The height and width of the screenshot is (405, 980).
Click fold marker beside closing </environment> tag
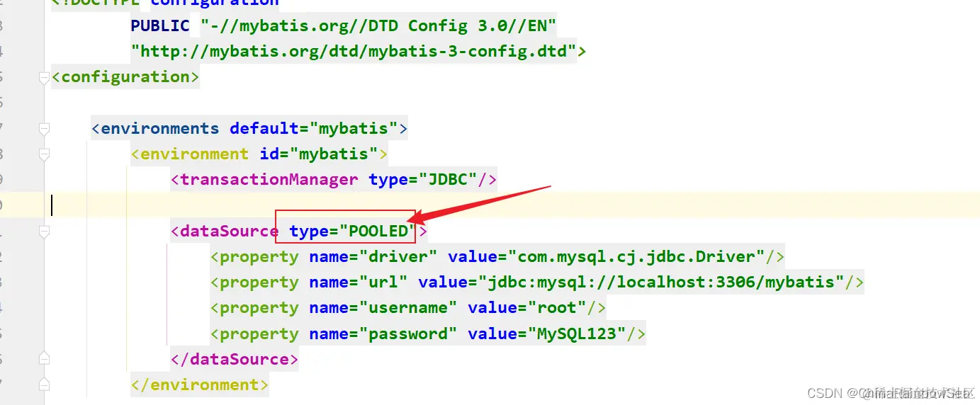[x=44, y=384]
